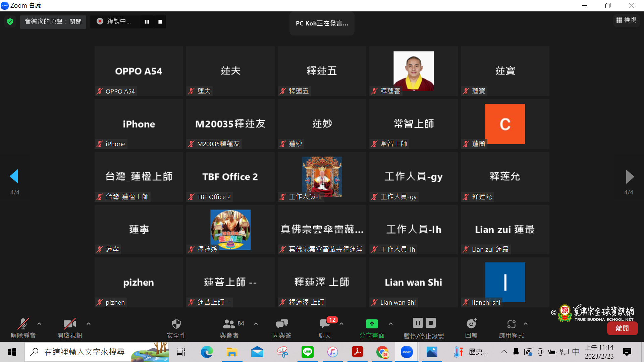Click the green encryption shield icon

[10, 22]
